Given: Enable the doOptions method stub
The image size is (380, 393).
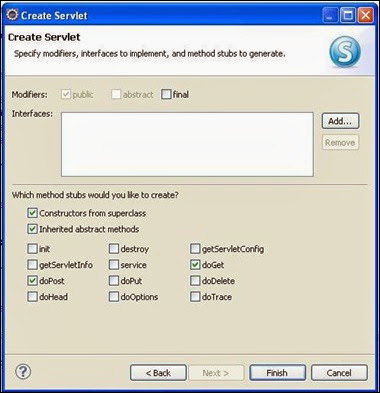Looking at the screenshot, I should 114,297.
